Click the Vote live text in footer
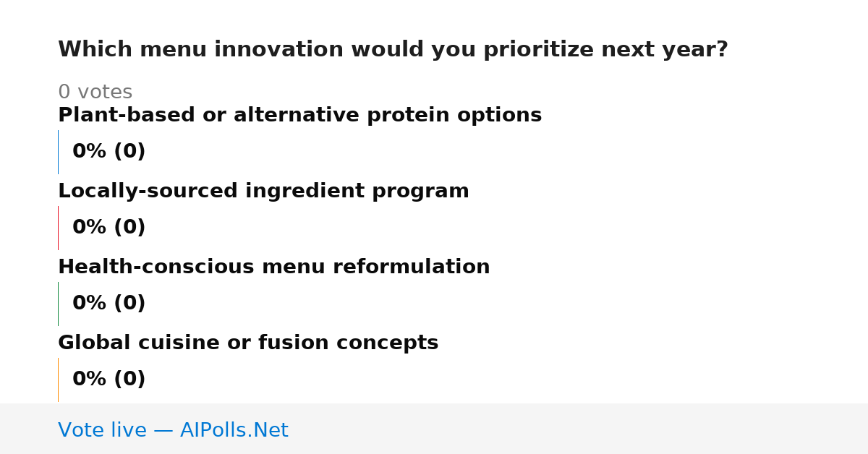The width and height of the screenshot is (868, 454). pyautogui.click(x=102, y=430)
